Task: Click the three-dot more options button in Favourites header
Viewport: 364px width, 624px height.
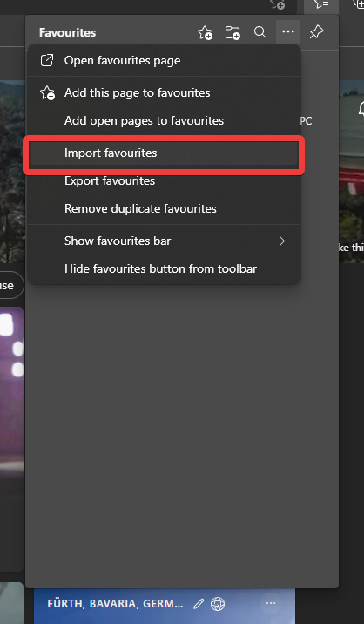Action: click(288, 32)
